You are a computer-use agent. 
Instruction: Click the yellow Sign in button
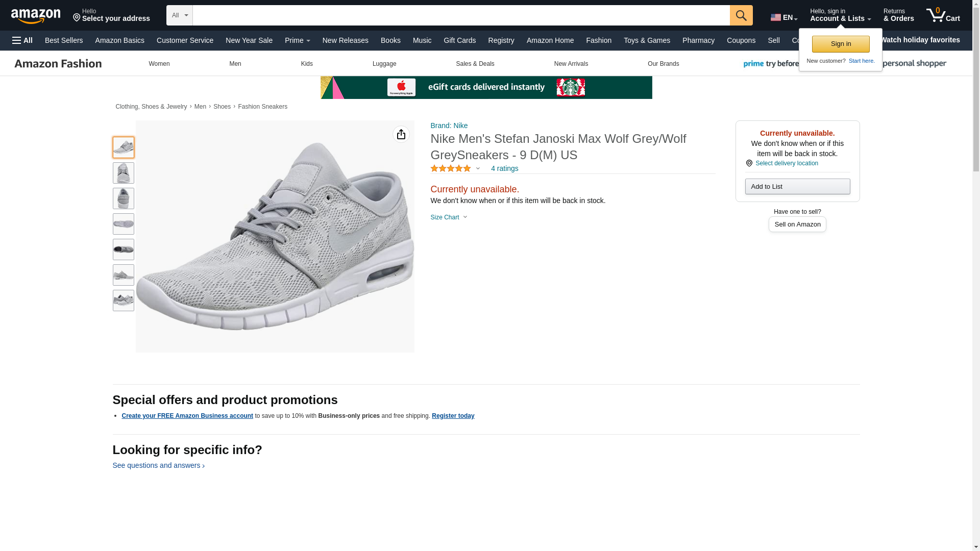tap(840, 44)
